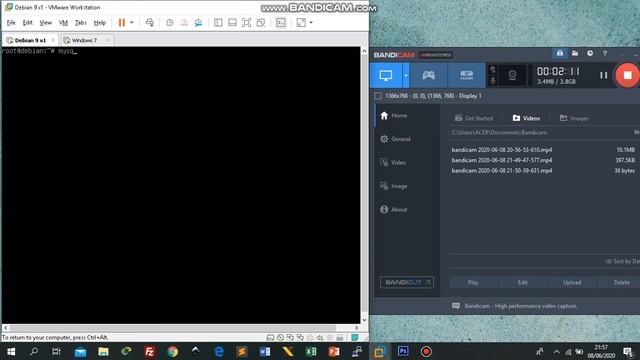Close the Windows 7 VM tab
This screenshot has height=360, width=640.
pyautogui.click(x=108, y=40)
